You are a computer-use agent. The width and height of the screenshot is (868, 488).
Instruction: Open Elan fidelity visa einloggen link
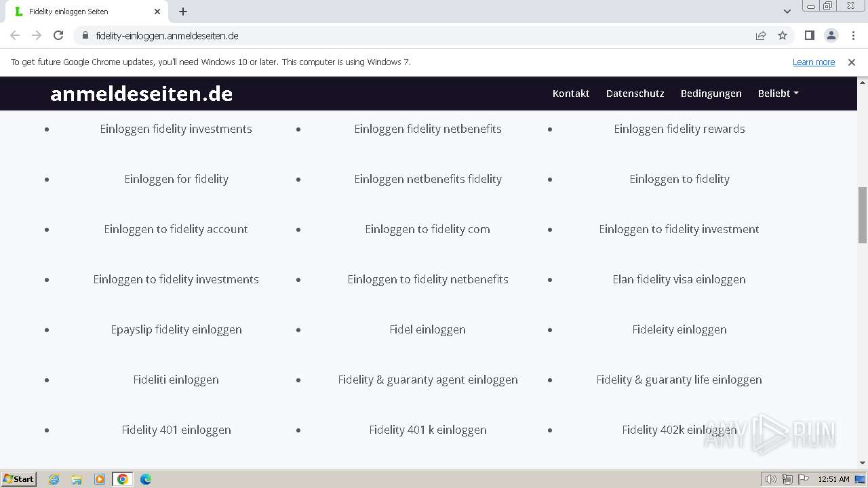(x=679, y=279)
